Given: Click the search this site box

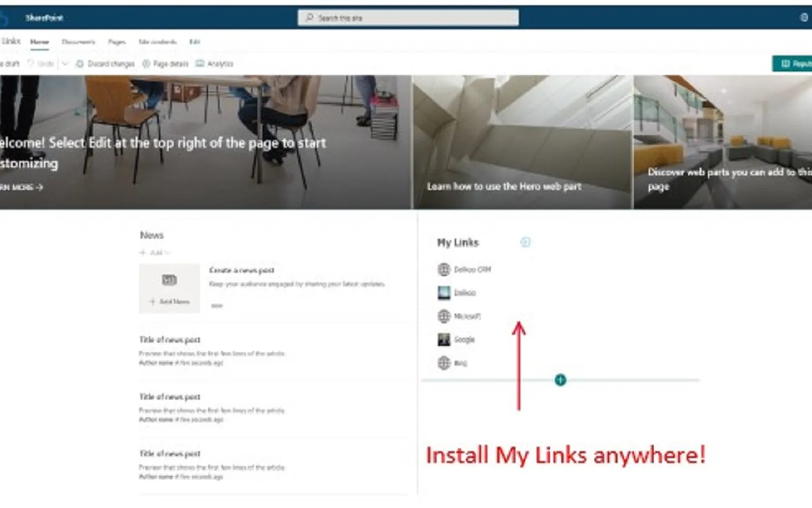Looking at the screenshot, I should click(x=408, y=18).
